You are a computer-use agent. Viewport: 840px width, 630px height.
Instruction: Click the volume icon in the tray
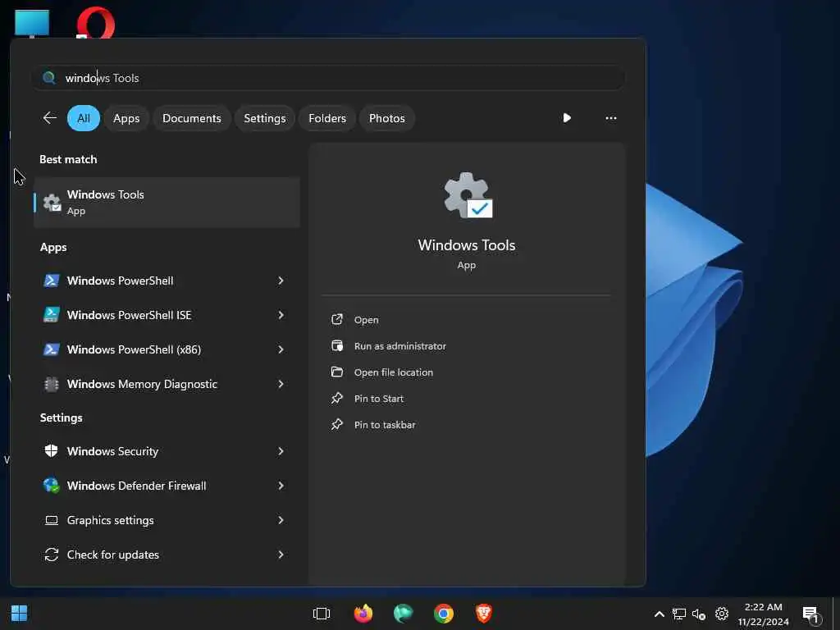pyautogui.click(x=699, y=614)
